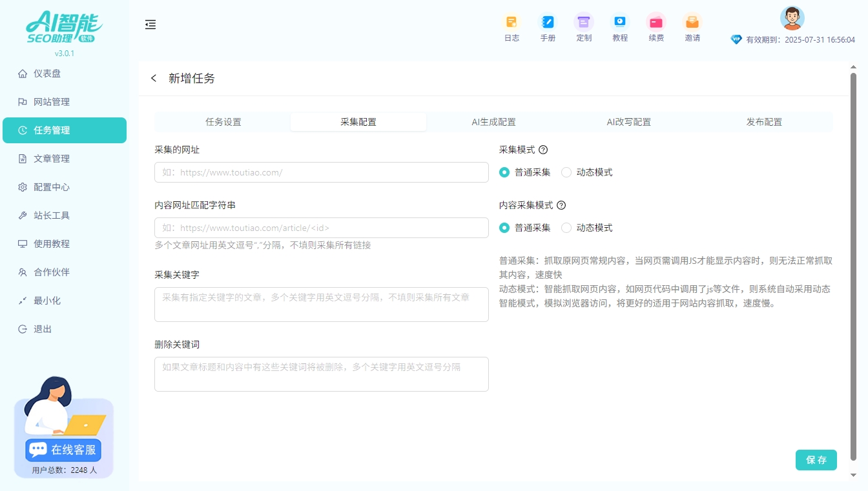Open 在线客服 online customer service

[x=63, y=450]
